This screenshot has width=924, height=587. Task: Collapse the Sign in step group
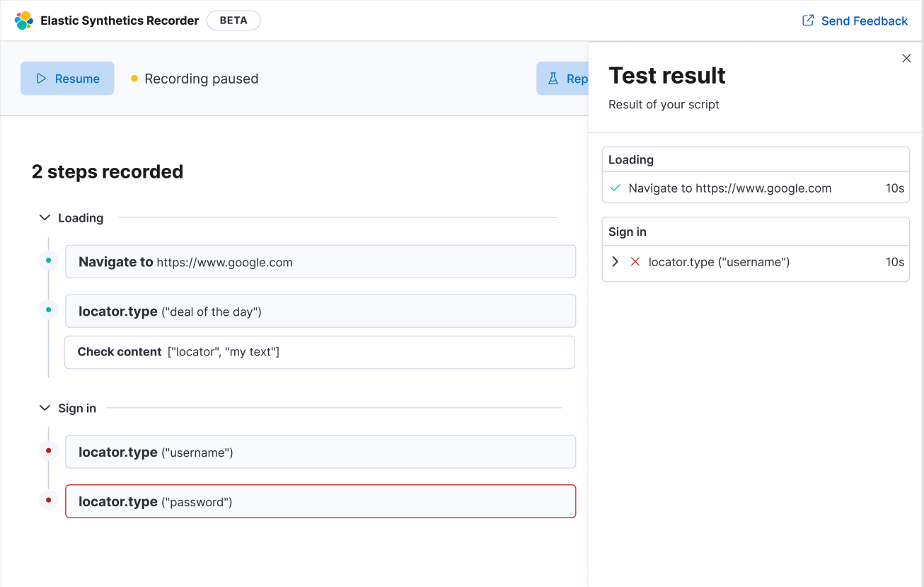[45, 409]
